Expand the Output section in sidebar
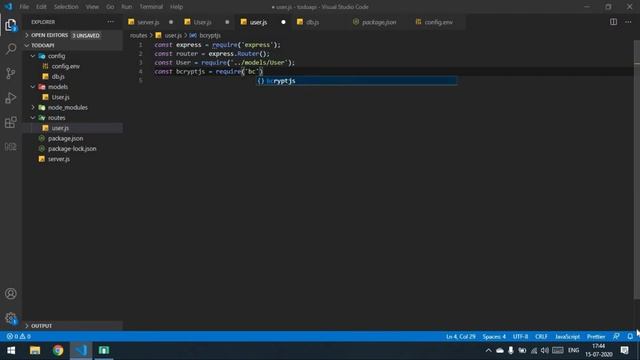The width and height of the screenshot is (640, 360). (x=73, y=326)
